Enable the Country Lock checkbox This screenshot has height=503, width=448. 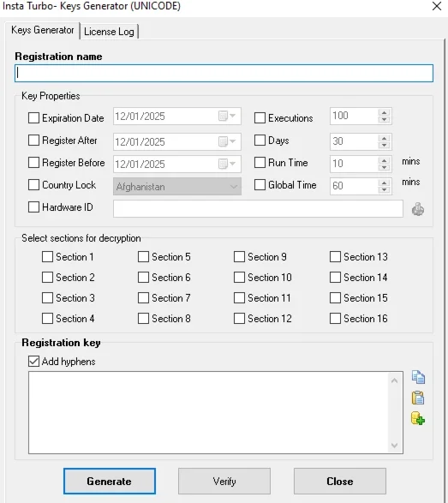coord(33,185)
